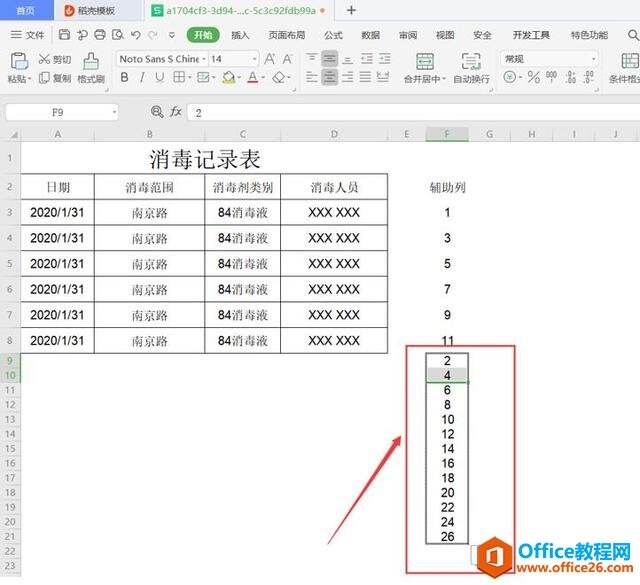Viewport: 640px width, 585px height.
Task: Click the fill color bucket
Action: pyautogui.click(x=229, y=77)
